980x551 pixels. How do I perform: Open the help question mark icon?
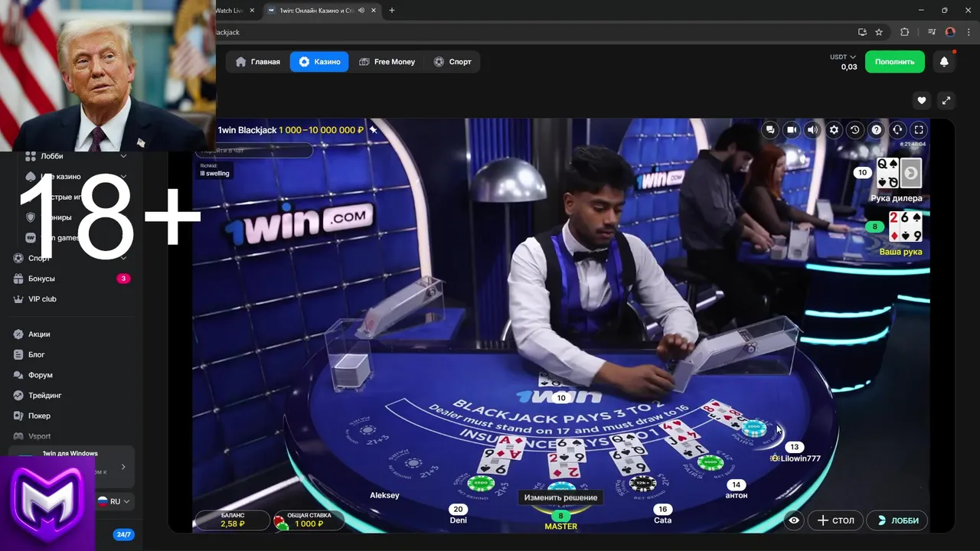point(877,130)
